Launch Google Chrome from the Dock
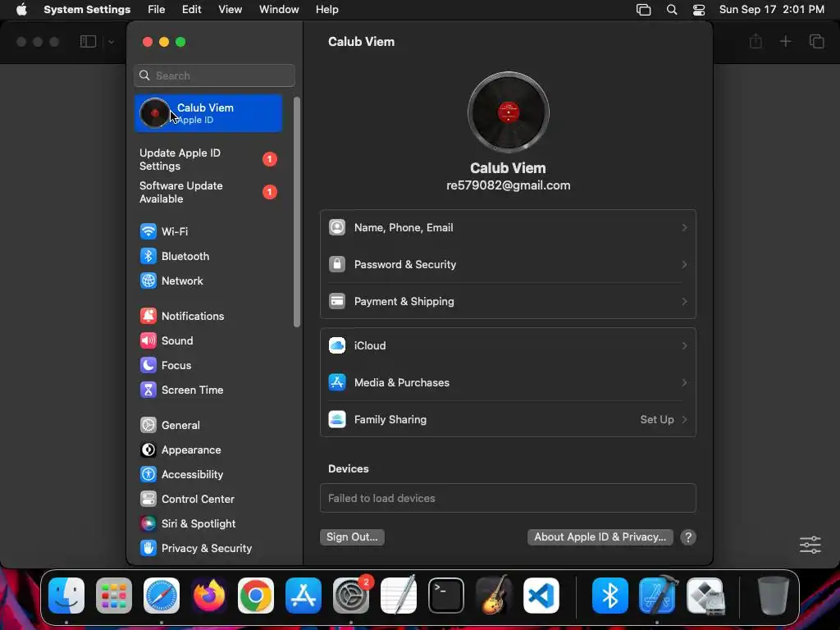The height and width of the screenshot is (630, 840). point(256,596)
